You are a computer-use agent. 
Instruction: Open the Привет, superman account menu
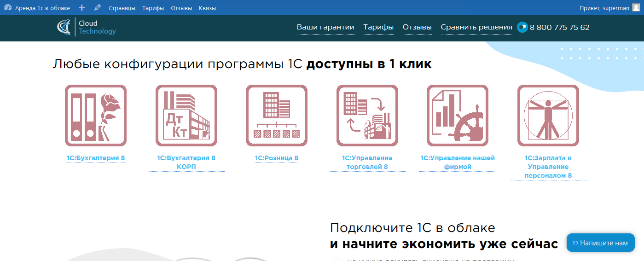click(605, 8)
